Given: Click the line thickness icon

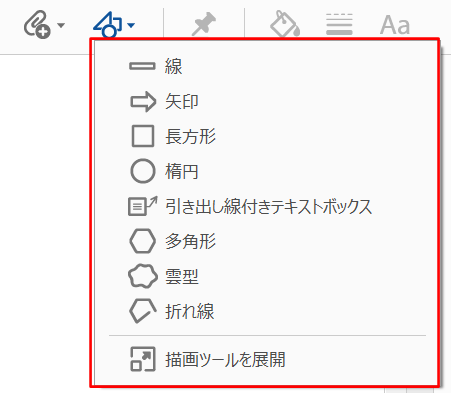Looking at the screenshot, I should (x=339, y=24).
